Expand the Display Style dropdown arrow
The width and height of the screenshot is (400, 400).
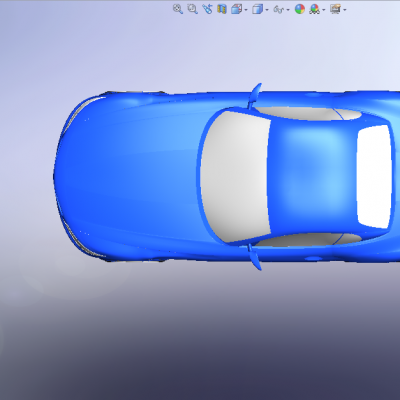(267, 10)
